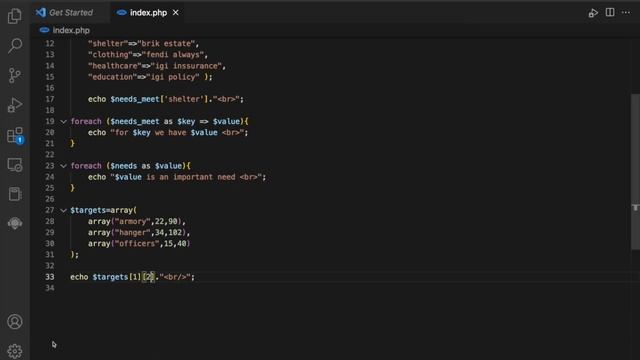Click $key variable inside echo on line 20
The width and height of the screenshot is (640, 360).
point(141,132)
